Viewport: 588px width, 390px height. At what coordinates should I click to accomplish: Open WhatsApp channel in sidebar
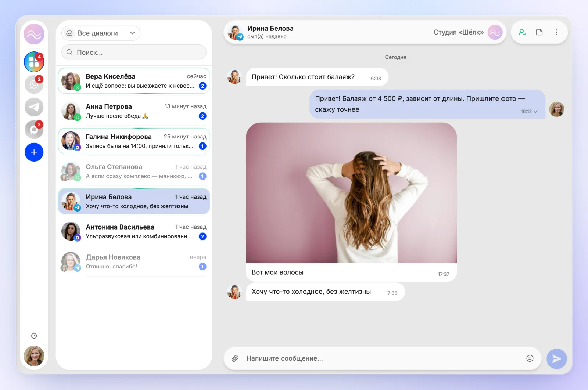click(34, 84)
